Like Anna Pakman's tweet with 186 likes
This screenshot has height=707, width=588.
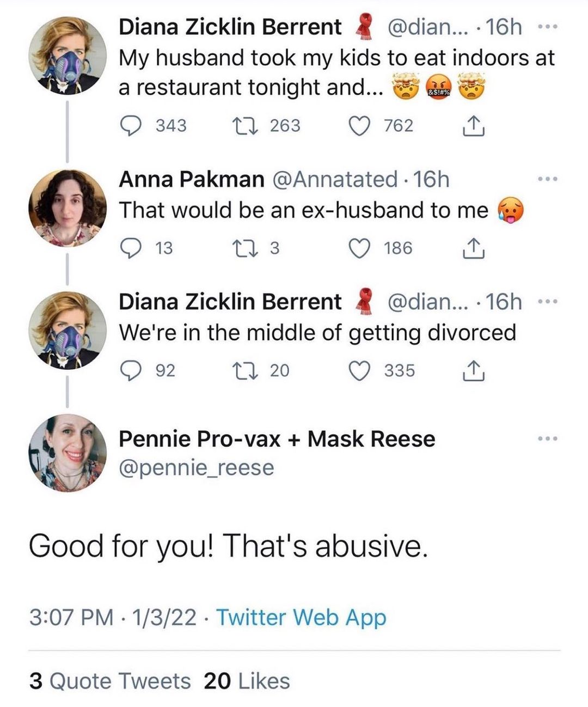coord(359,248)
